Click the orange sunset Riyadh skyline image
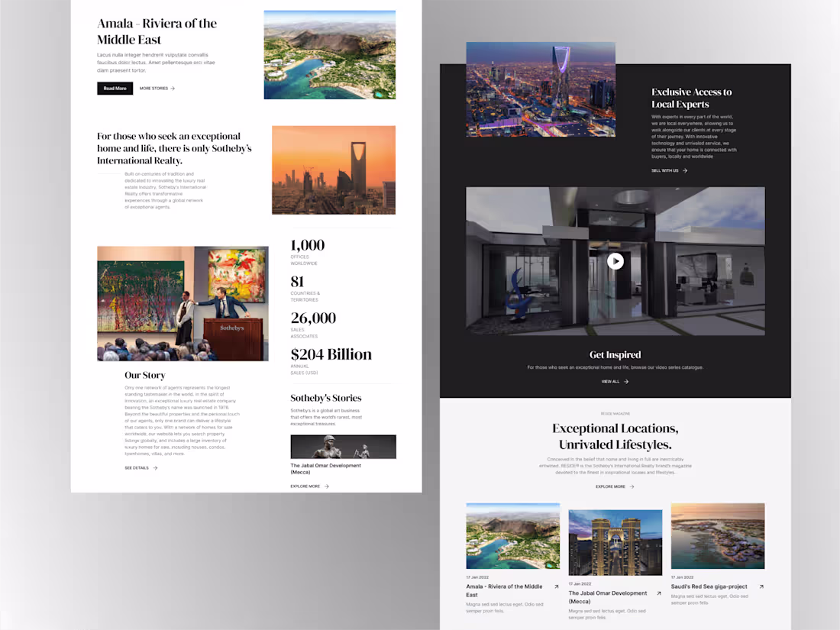The image size is (840, 630). pyautogui.click(x=334, y=170)
